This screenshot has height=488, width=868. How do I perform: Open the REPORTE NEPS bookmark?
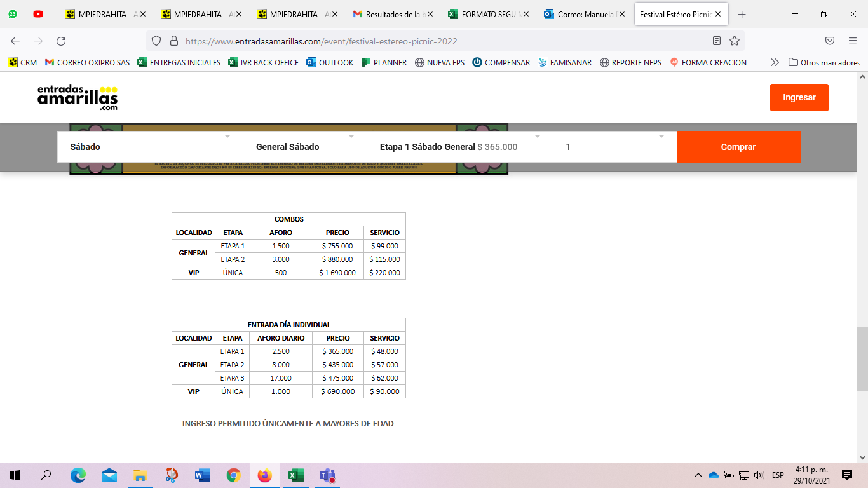[630, 62]
